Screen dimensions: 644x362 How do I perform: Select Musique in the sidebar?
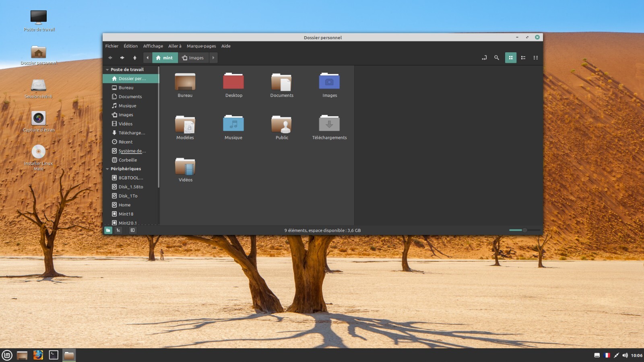coord(131,106)
